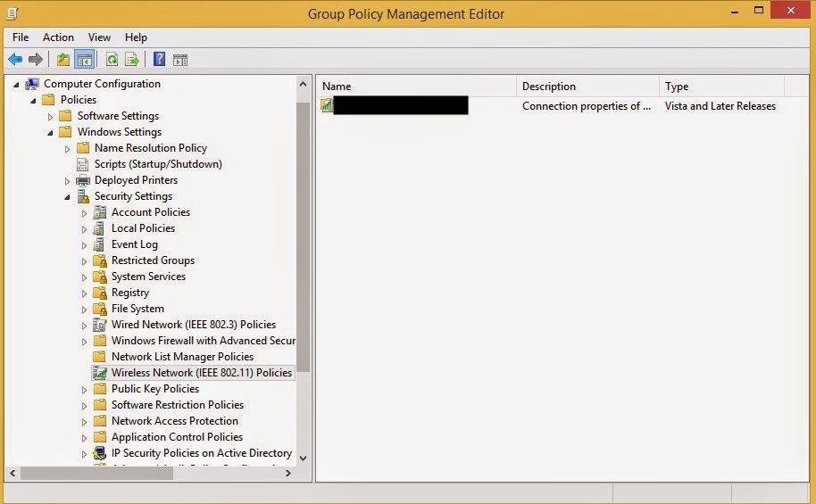Click the Forward arrow toolbar icon
This screenshot has width=816, height=504.
pos(36,59)
